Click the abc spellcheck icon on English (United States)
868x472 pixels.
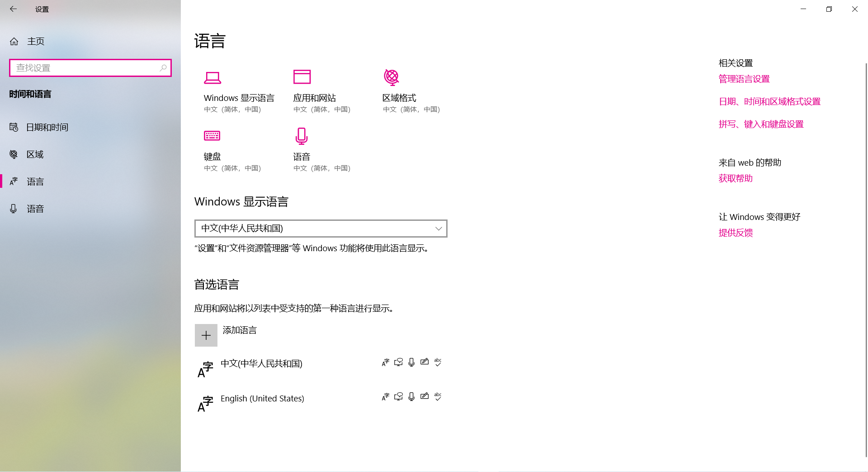pos(438,396)
